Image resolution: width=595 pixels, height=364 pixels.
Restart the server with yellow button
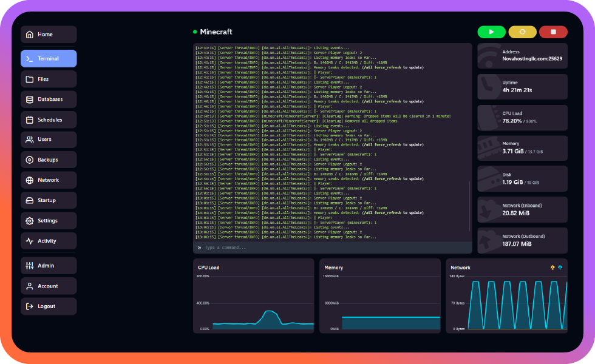click(523, 32)
